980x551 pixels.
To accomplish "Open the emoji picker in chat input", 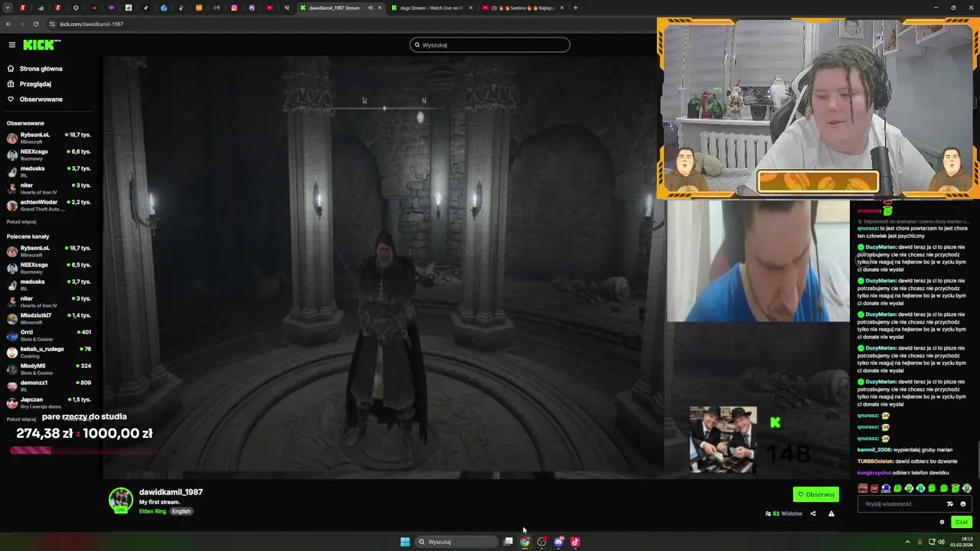I will click(963, 504).
